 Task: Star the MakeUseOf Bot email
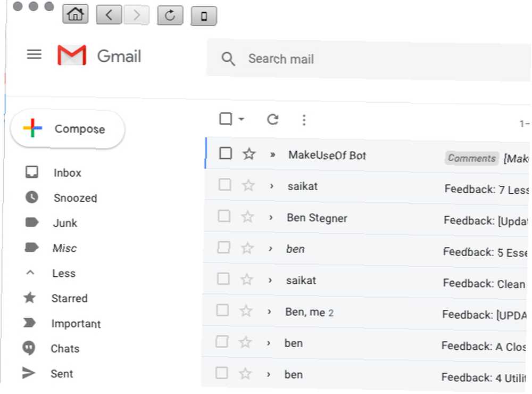point(249,154)
